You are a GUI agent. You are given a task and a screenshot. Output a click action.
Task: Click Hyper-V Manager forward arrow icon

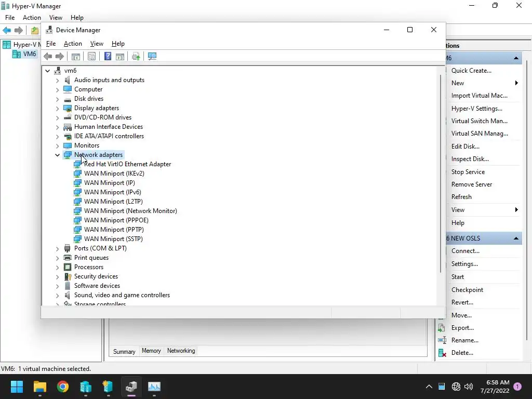[x=19, y=31]
